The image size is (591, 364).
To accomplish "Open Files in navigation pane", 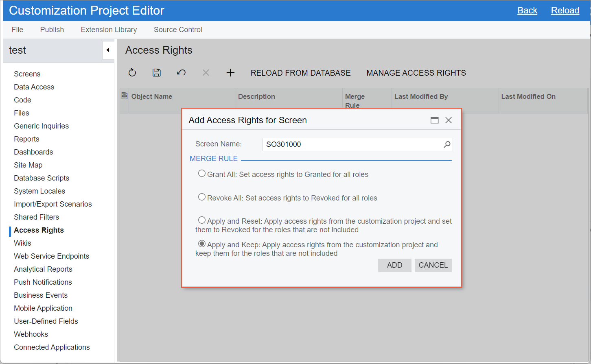I will (22, 113).
